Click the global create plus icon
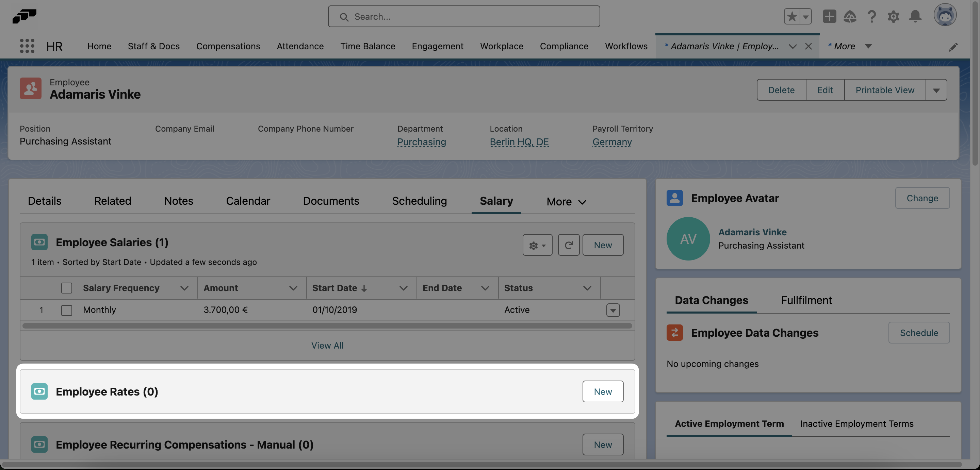The width and height of the screenshot is (980, 470). click(829, 16)
